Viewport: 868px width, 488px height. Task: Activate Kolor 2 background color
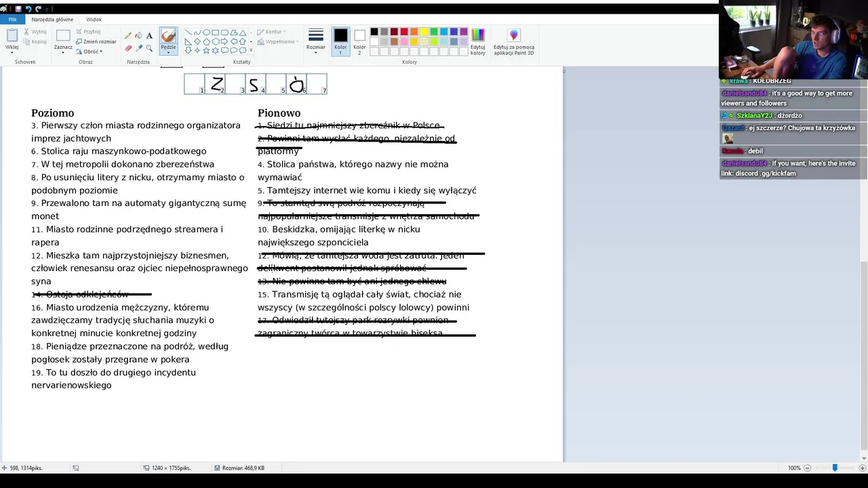359,41
